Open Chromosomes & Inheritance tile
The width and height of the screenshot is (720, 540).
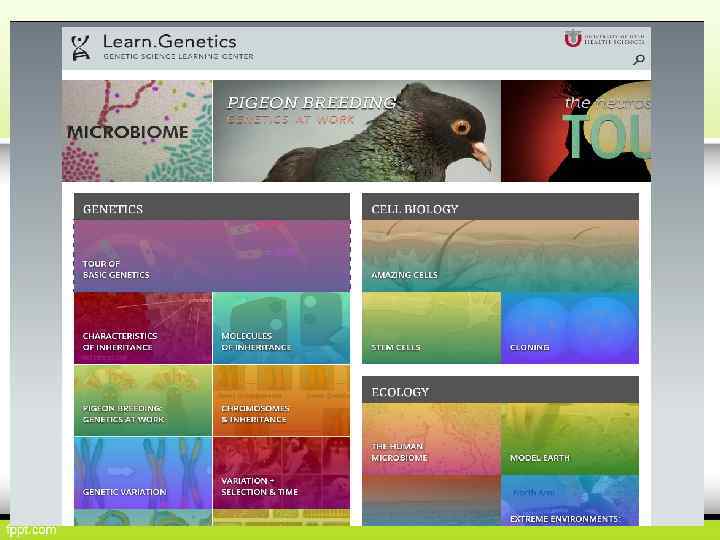point(281,400)
